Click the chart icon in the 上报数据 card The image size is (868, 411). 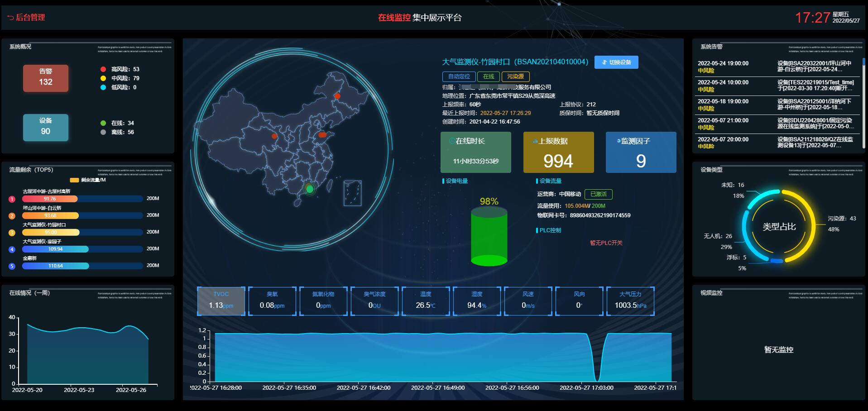click(535, 141)
